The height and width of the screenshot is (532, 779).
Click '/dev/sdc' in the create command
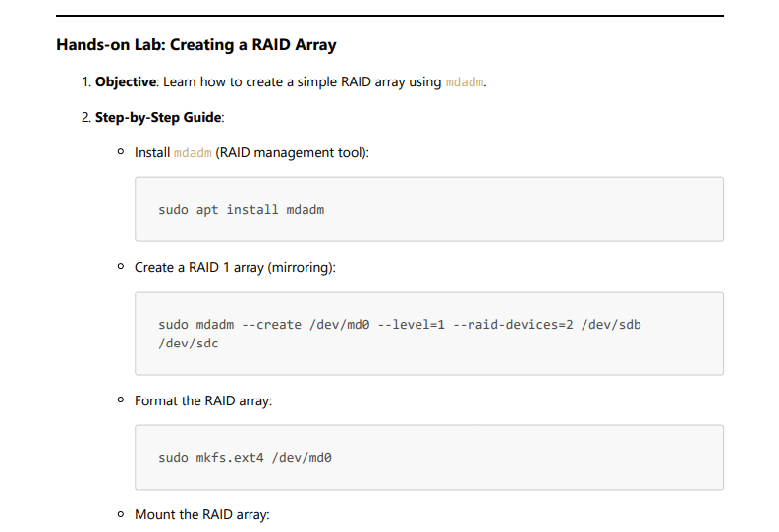click(x=189, y=344)
